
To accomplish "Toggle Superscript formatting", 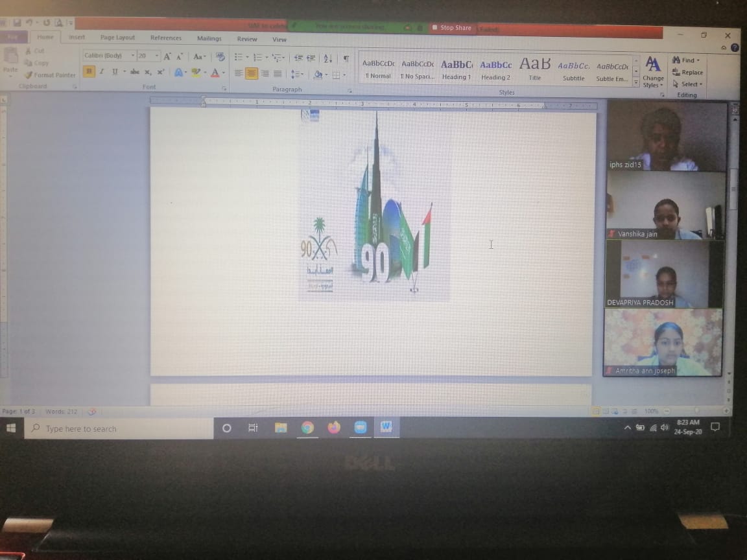I will (x=161, y=72).
